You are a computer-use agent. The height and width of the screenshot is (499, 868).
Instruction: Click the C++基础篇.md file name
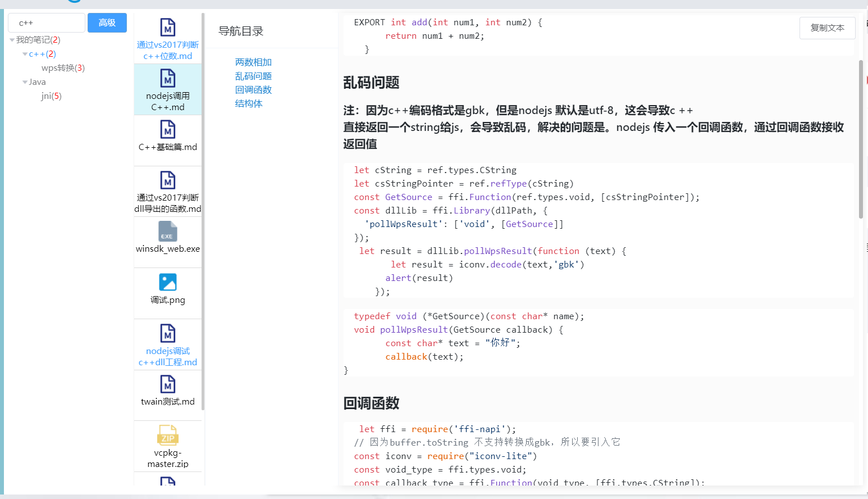click(168, 147)
